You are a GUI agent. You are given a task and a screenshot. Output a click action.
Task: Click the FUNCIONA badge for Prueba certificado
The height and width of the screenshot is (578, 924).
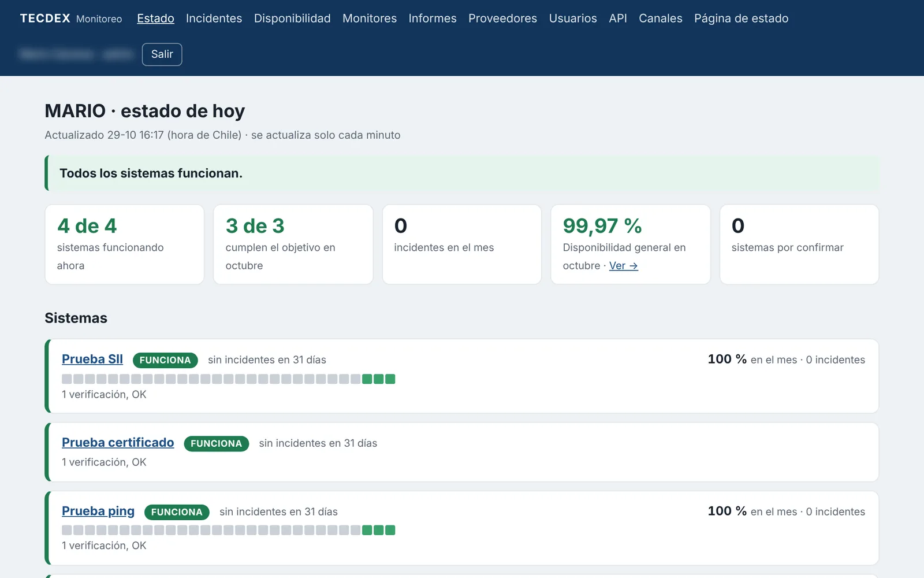[x=217, y=443]
